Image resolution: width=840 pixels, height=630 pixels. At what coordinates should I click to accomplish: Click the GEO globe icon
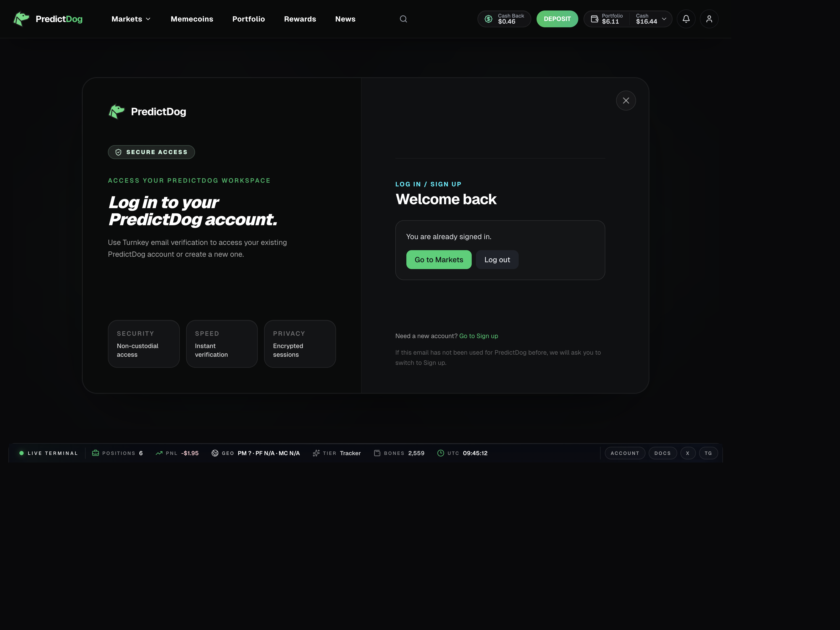pos(215,453)
